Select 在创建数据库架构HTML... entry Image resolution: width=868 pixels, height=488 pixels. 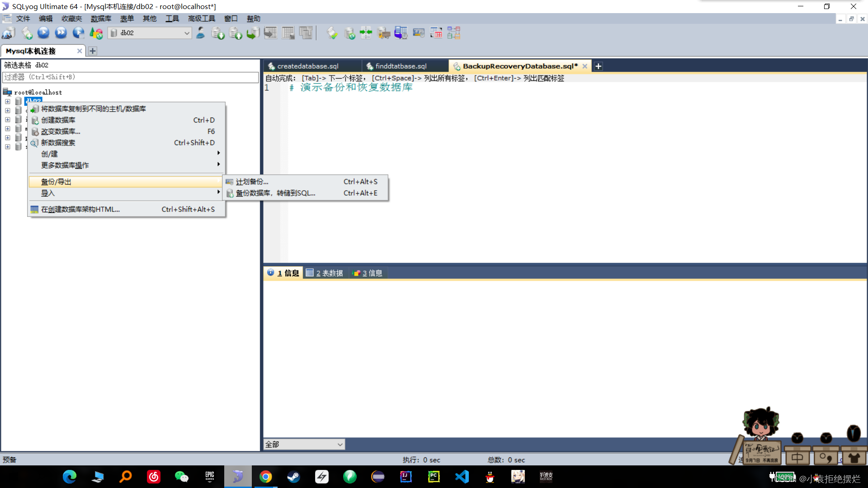[x=127, y=210]
